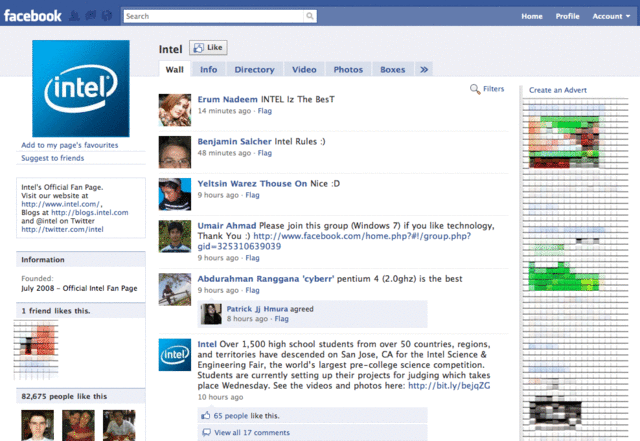Expand the Account dropdown
This screenshot has height=441, width=640.
[611, 16]
